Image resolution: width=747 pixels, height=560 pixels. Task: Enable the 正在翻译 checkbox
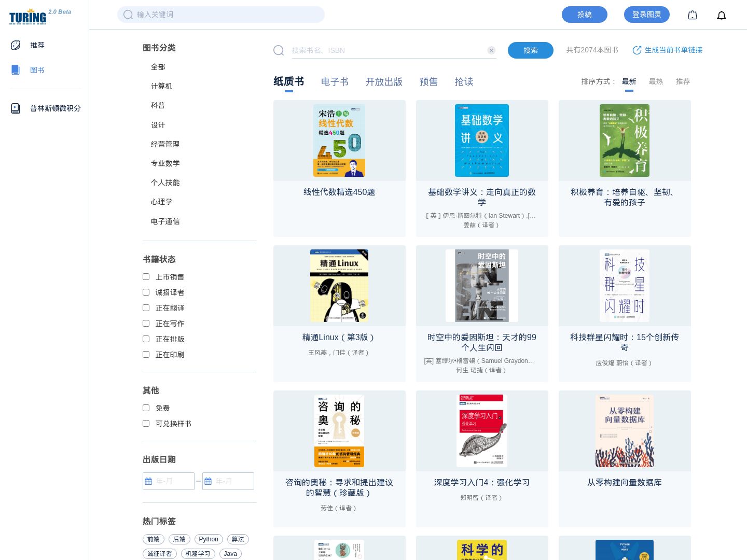point(146,308)
